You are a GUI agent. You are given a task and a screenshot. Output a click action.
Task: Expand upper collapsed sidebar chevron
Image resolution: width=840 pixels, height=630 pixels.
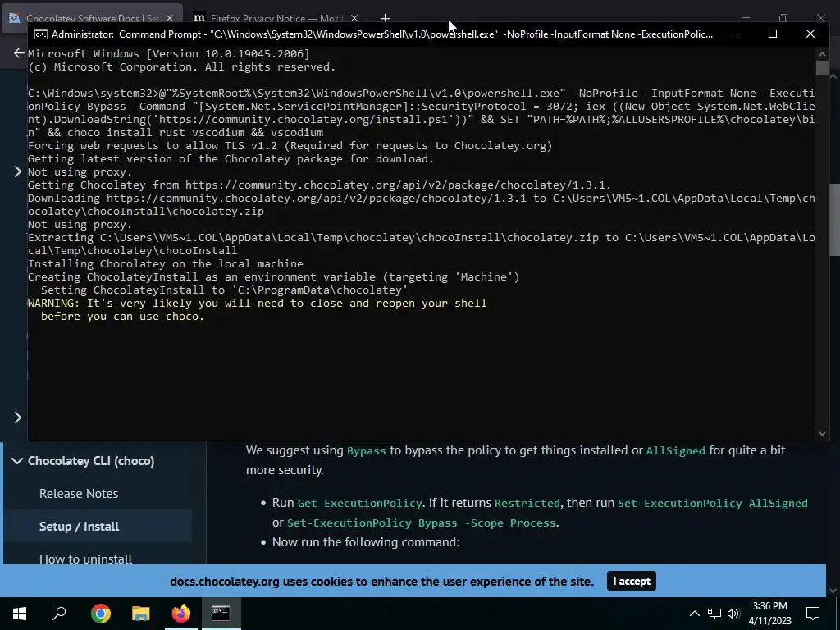click(x=17, y=171)
